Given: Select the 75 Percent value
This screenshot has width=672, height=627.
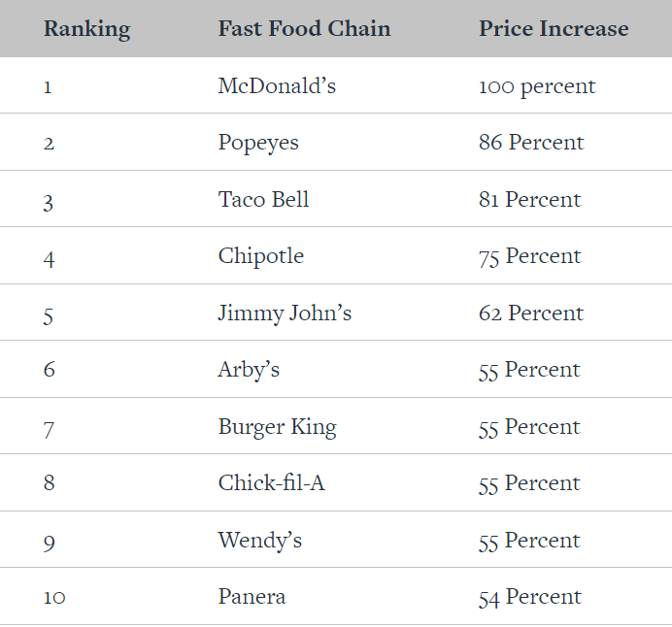Looking at the screenshot, I should [x=529, y=256].
